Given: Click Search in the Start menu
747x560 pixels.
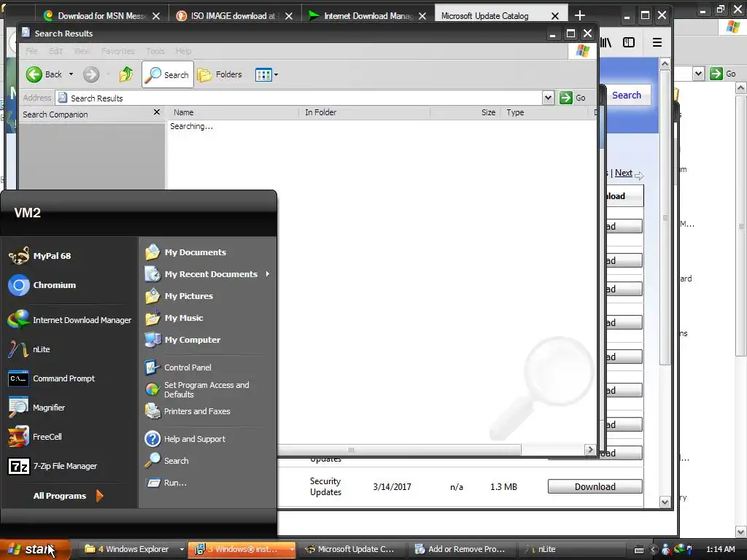Looking at the screenshot, I should (167, 461).
